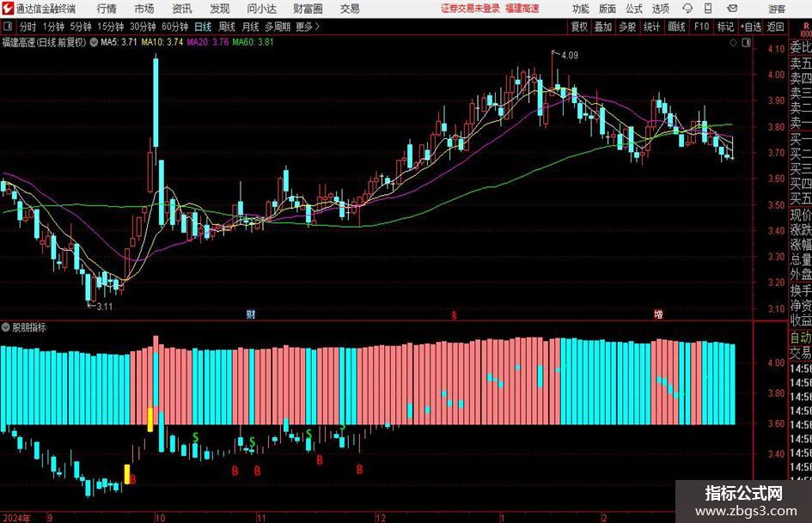Switch to the 5分钟 period
The height and width of the screenshot is (523, 812).
80,27
